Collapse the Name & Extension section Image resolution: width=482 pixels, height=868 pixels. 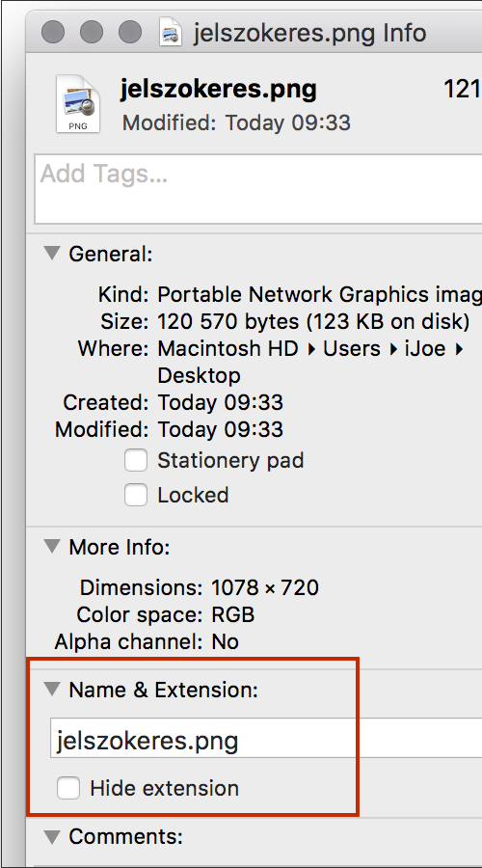(x=53, y=690)
